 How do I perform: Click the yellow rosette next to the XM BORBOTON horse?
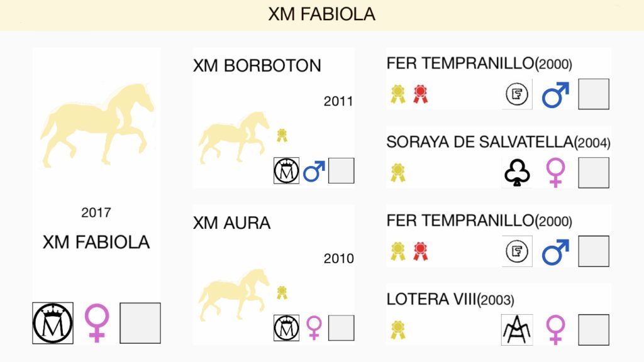282,135
